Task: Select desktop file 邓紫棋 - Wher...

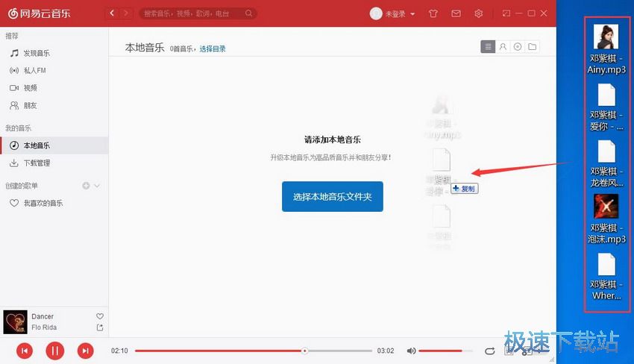Action: pyautogui.click(x=606, y=277)
